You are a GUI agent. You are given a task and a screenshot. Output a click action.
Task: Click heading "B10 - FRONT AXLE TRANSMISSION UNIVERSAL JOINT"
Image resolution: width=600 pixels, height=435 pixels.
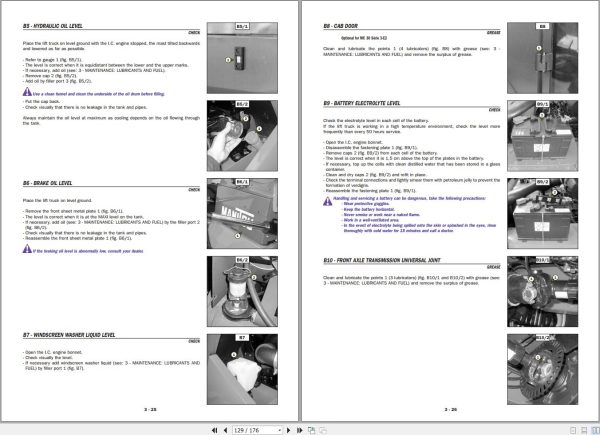382,260
